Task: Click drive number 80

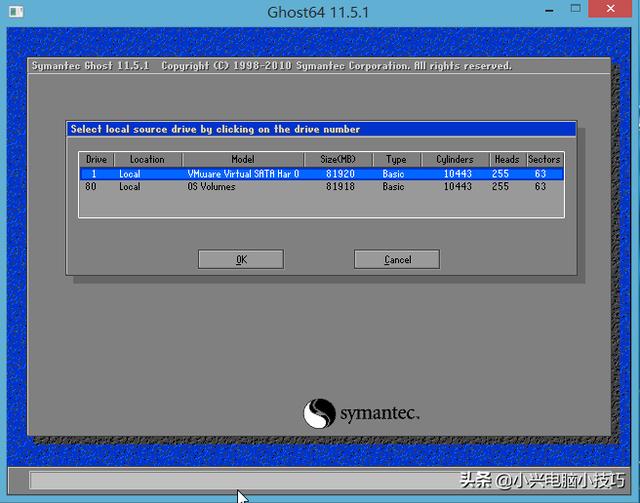Action: (91, 187)
